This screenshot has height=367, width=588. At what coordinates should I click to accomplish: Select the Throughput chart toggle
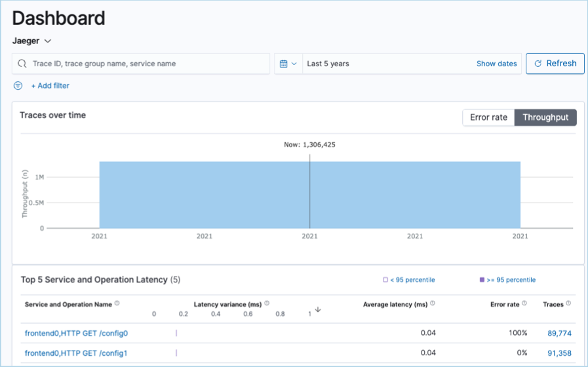pyautogui.click(x=545, y=117)
